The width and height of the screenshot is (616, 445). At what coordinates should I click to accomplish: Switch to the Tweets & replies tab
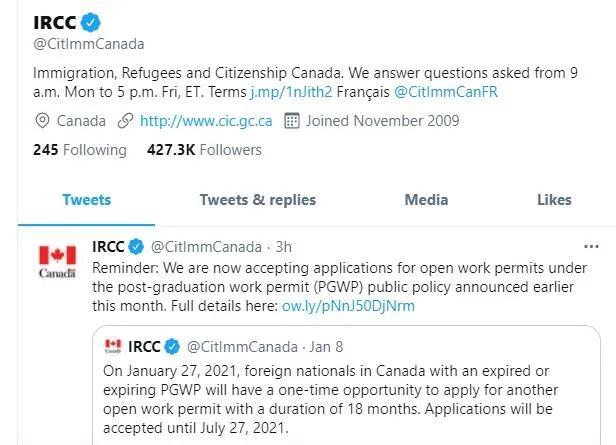pos(258,200)
